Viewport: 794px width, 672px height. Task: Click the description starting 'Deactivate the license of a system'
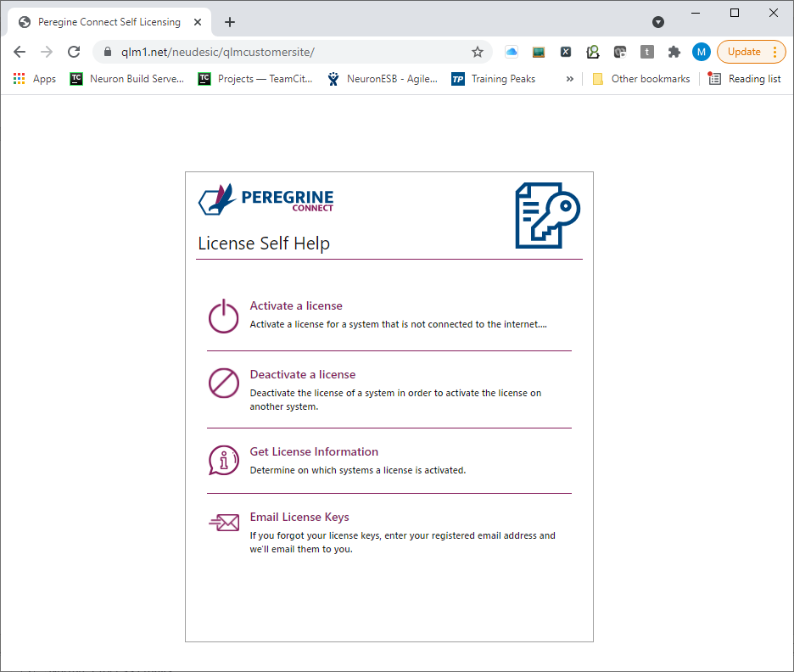click(x=395, y=400)
